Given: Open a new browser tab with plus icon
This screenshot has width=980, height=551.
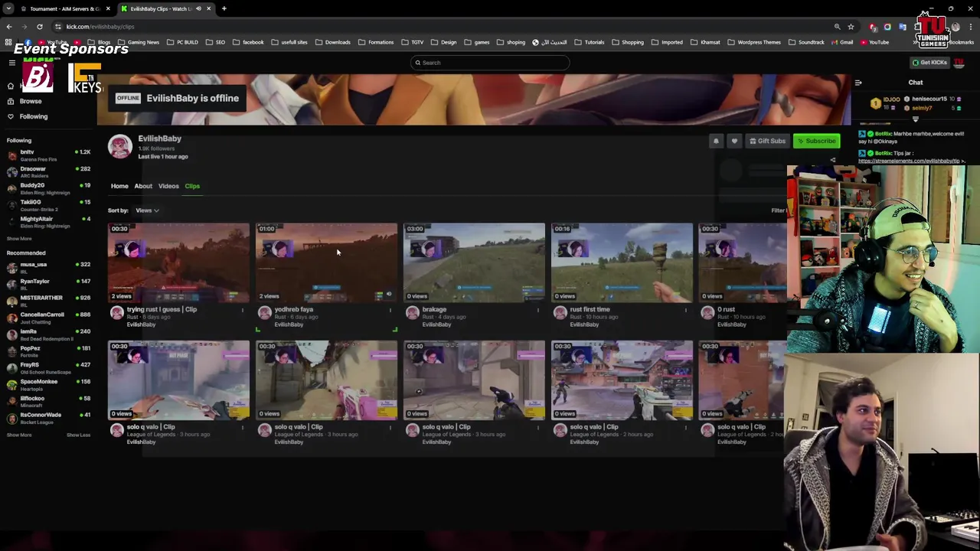Looking at the screenshot, I should pyautogui.click(x=224, y=8).
